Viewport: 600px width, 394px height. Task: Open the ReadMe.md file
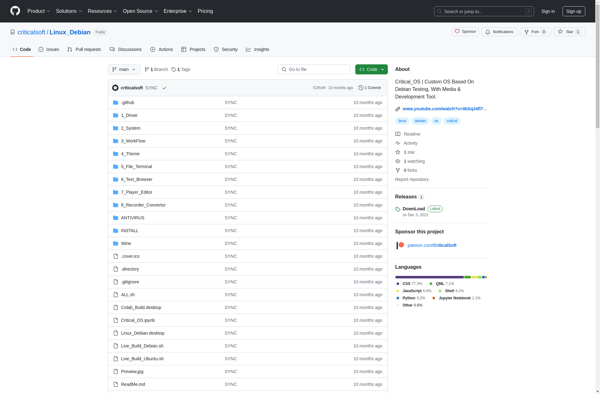133,384
